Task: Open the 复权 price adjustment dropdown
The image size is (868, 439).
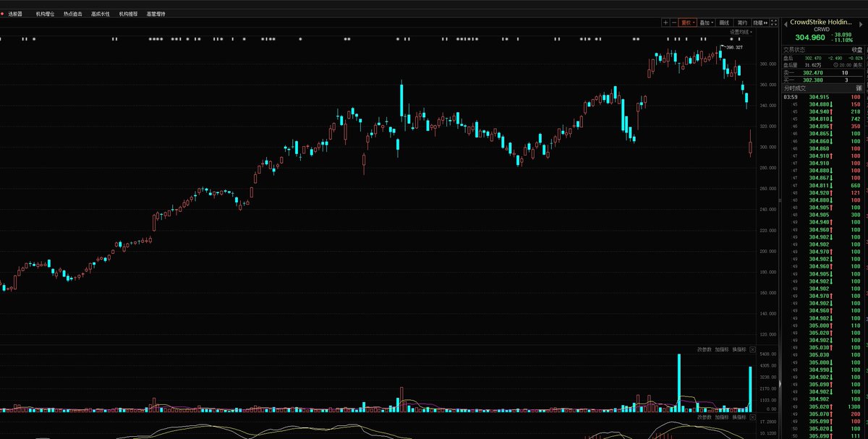Action: coord(688,22)
